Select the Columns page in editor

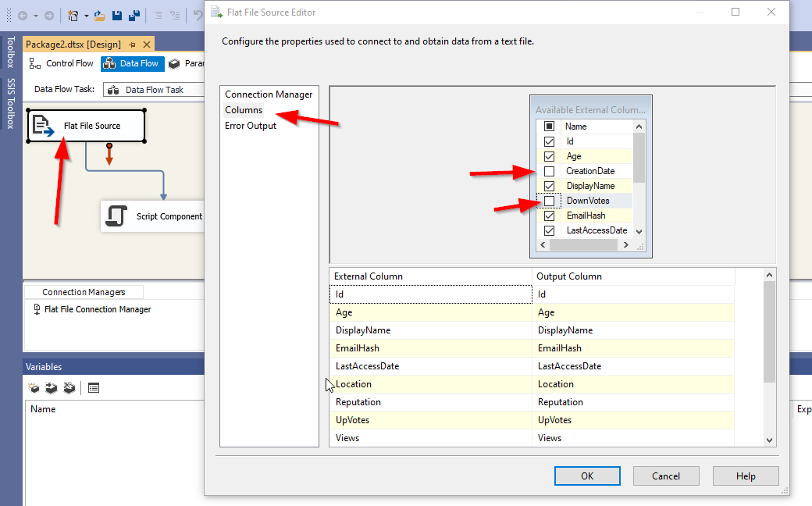(244, 110)
